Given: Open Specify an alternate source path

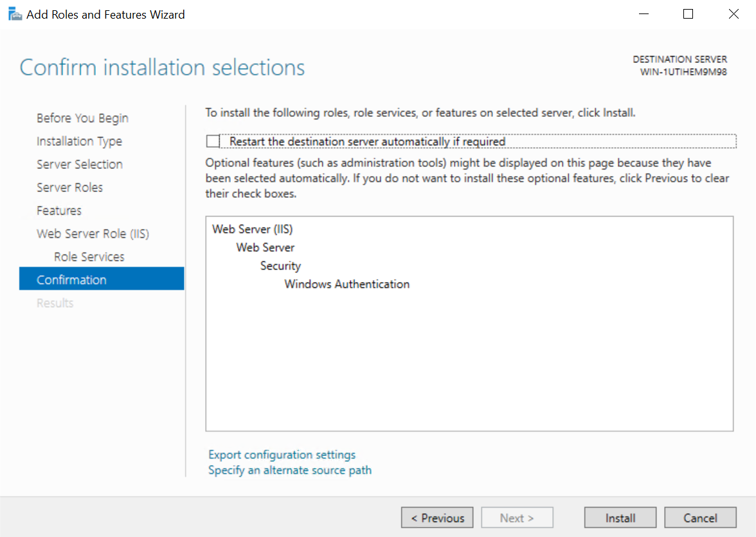Looking at the screenshot, I should [x=290, y=470].
